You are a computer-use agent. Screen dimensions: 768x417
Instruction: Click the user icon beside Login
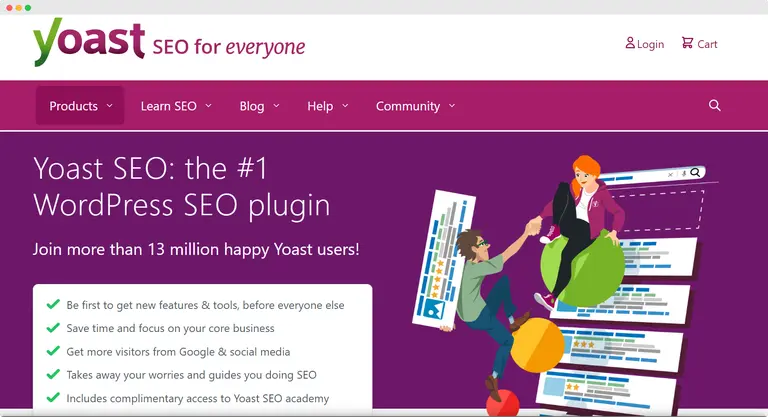point(630,43)
